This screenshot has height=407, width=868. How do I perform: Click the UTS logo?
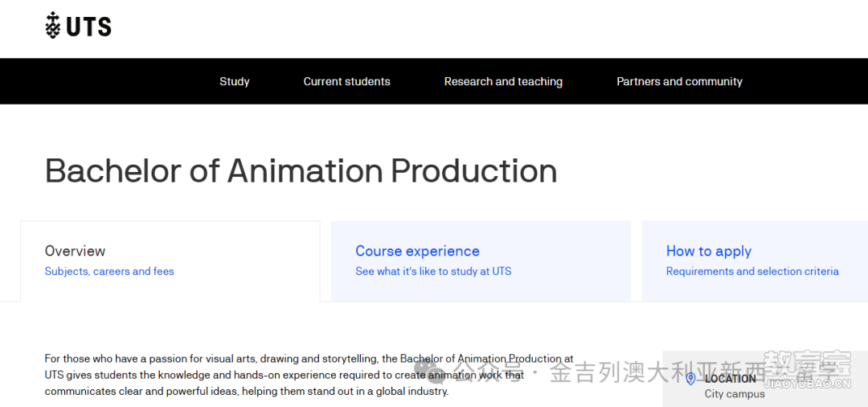pos(78,25)
